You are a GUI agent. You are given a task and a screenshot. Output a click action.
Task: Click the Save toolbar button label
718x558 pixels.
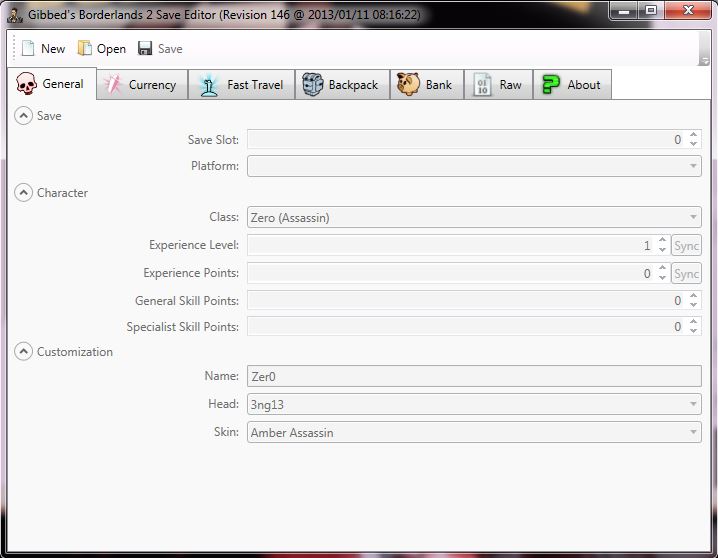170,49
